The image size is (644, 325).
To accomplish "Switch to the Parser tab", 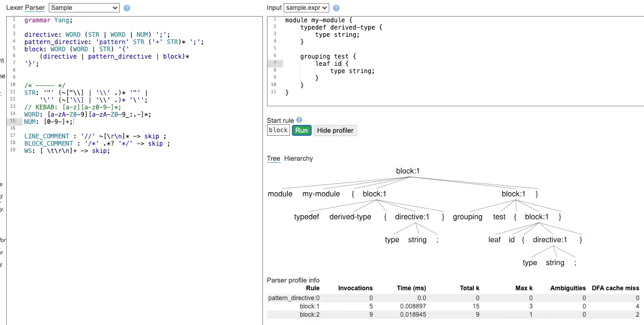I will click(35, 8).
